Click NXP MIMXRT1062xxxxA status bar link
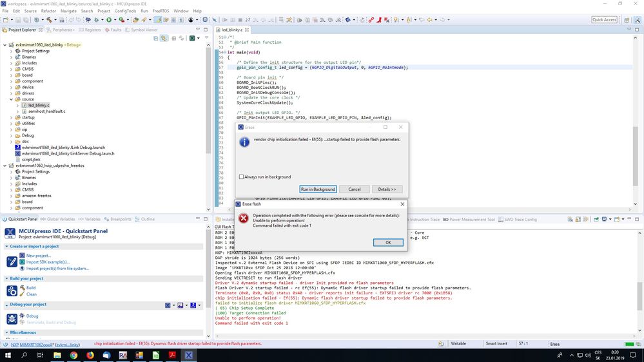This screenshot has height=362, width=644. click(x=32, y=345)
